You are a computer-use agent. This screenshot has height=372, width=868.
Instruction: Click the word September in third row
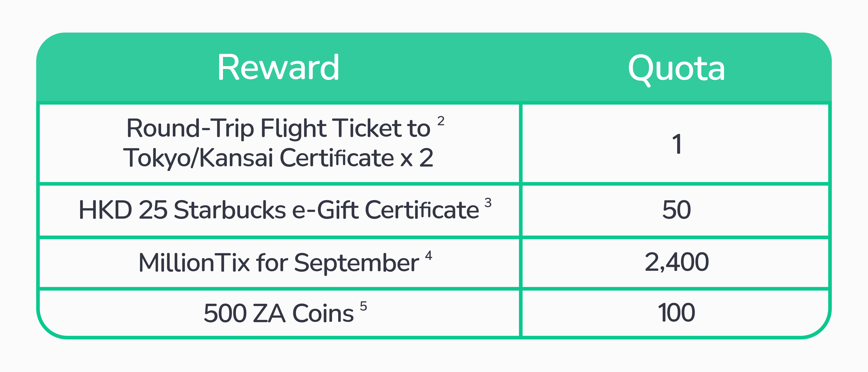point(357,263)
